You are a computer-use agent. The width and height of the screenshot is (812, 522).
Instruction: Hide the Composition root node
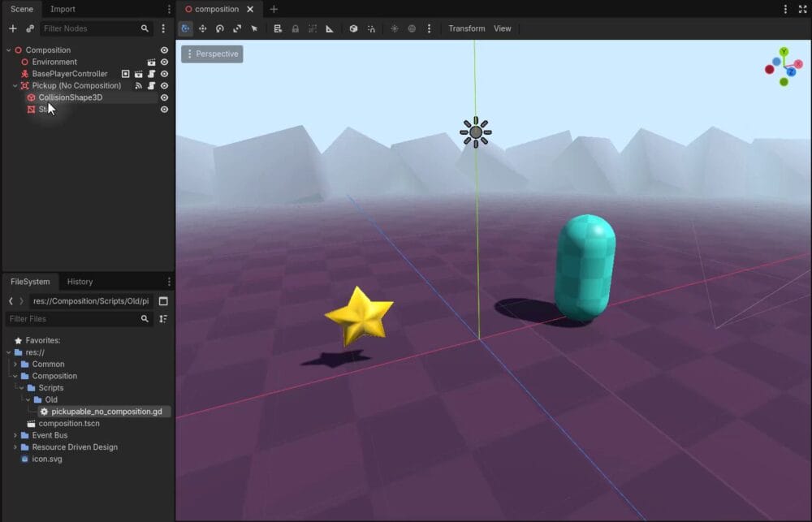coord(164,50)
